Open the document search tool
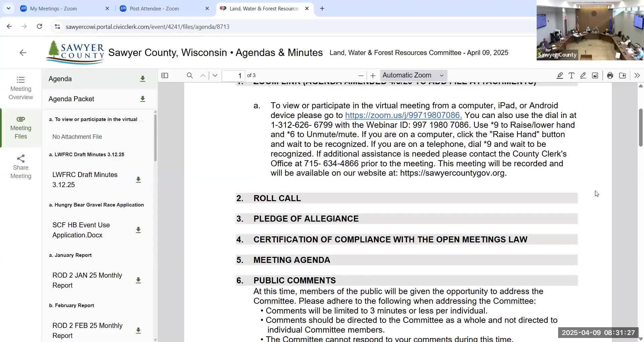Screen dimensions: 644x342 pyautogui.click(x=190, y=75)
